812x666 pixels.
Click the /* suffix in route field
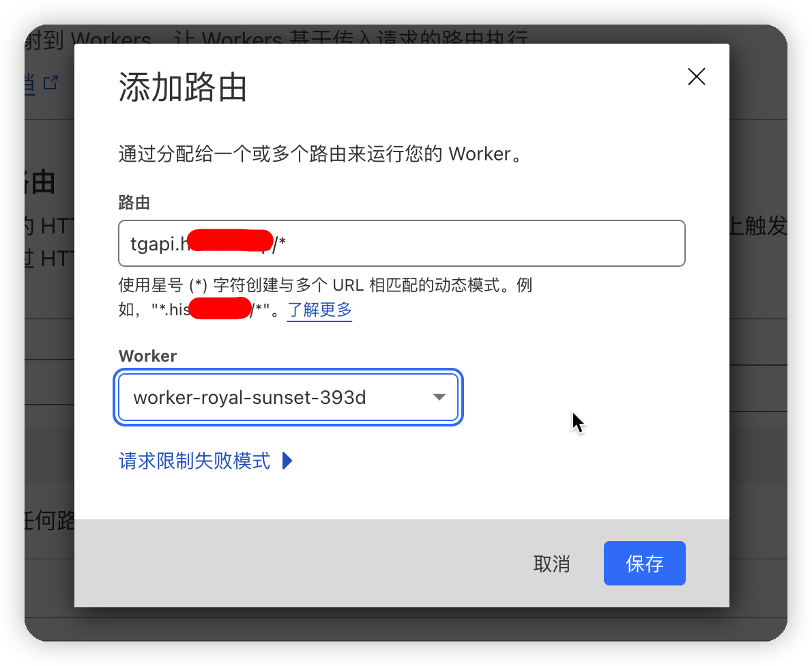tap(280, 243)
